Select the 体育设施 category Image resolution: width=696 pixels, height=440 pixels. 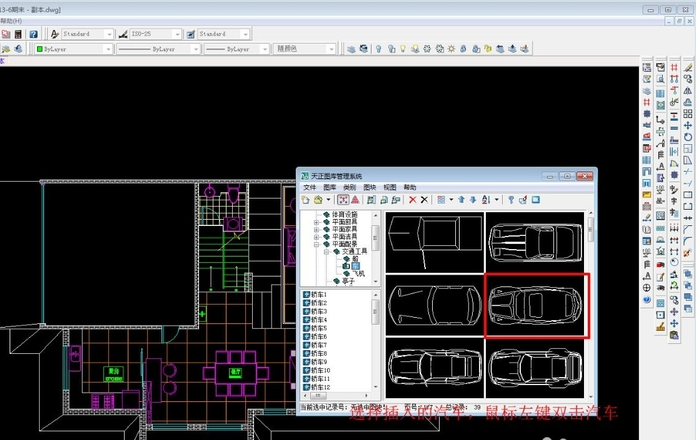pos(344,214)
